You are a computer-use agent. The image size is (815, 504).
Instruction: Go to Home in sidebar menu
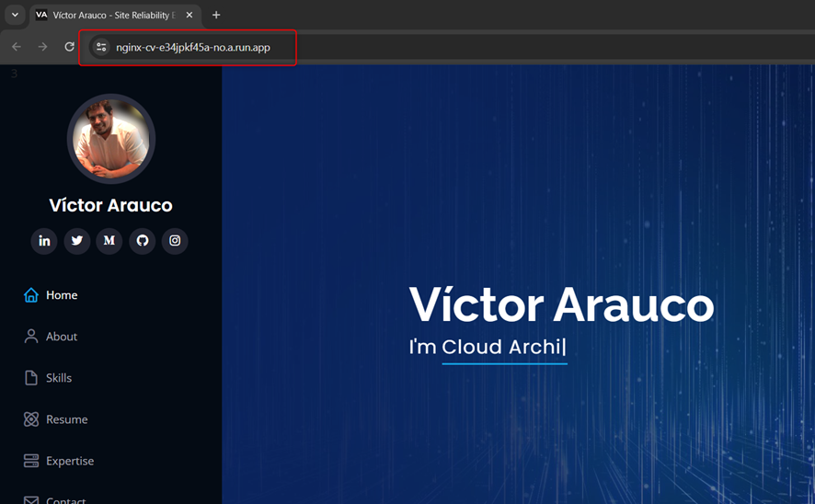(61, 295)
